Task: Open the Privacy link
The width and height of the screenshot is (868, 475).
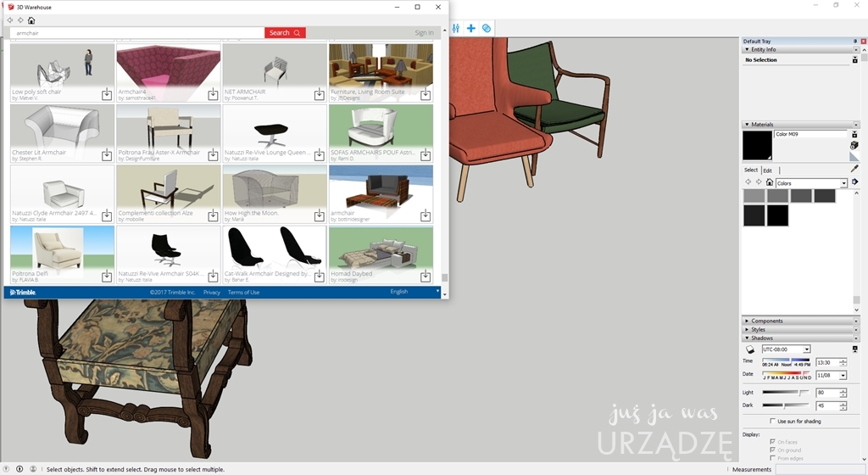Action: [x=211, y=293]
